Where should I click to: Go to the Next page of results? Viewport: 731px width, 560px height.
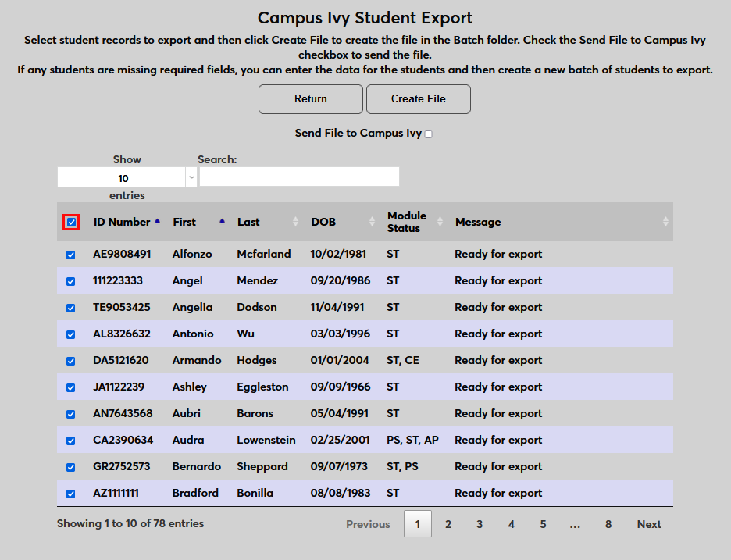[x=648, y=524]
